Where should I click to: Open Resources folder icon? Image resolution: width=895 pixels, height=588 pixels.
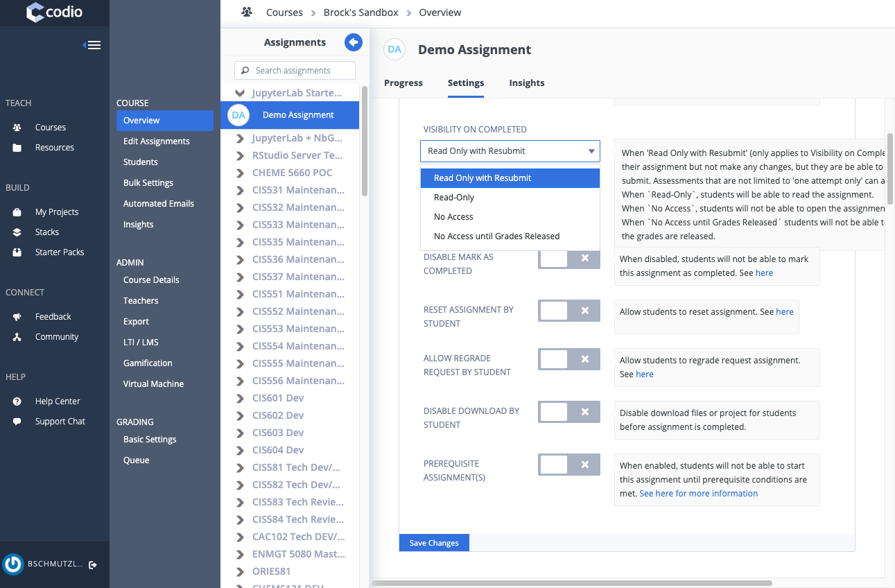coord(17,148)
